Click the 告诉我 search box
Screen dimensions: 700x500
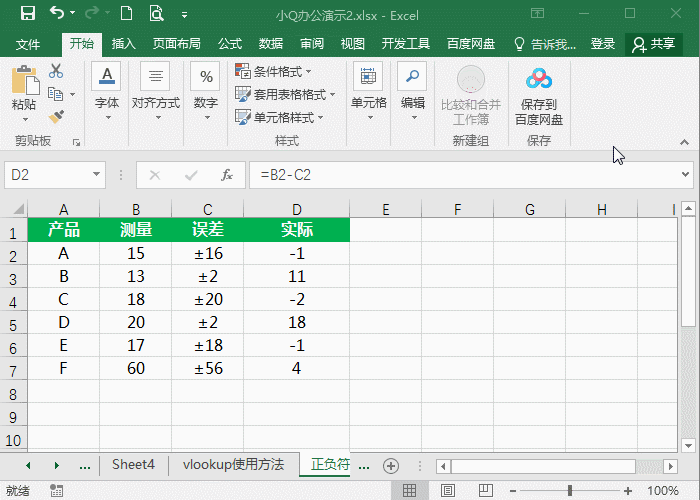(x=545, y=44)
